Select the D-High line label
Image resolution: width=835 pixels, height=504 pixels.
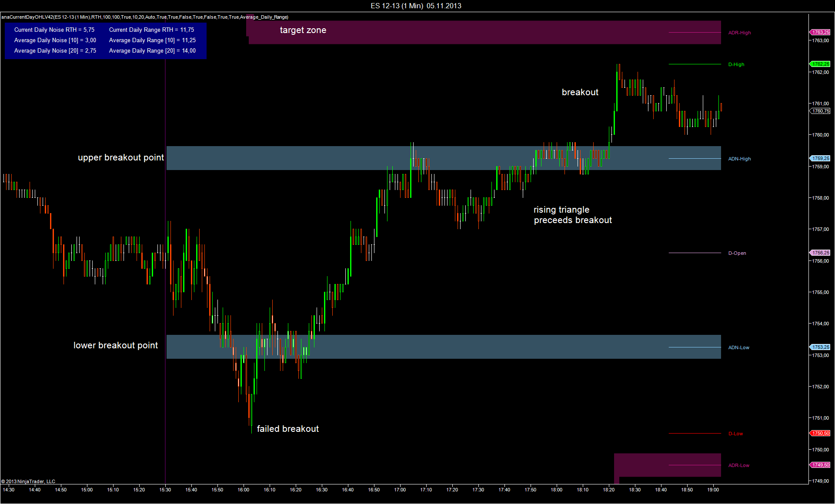736,64
